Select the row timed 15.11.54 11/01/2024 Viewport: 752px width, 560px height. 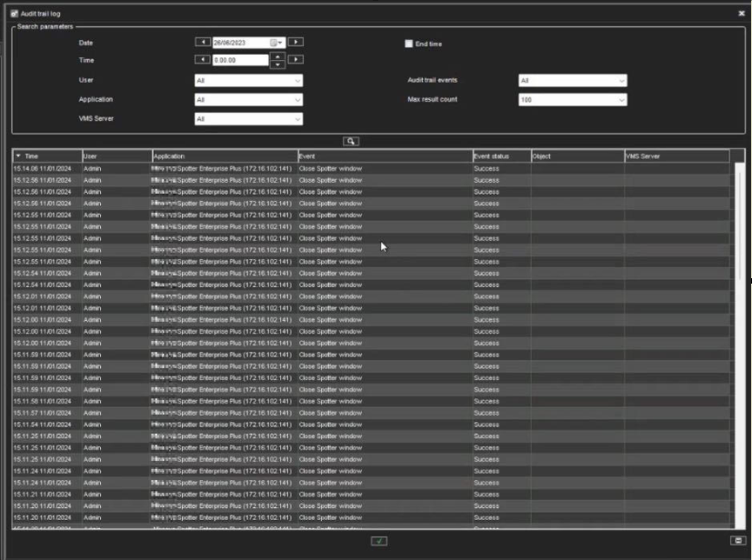tap(373, 425)
